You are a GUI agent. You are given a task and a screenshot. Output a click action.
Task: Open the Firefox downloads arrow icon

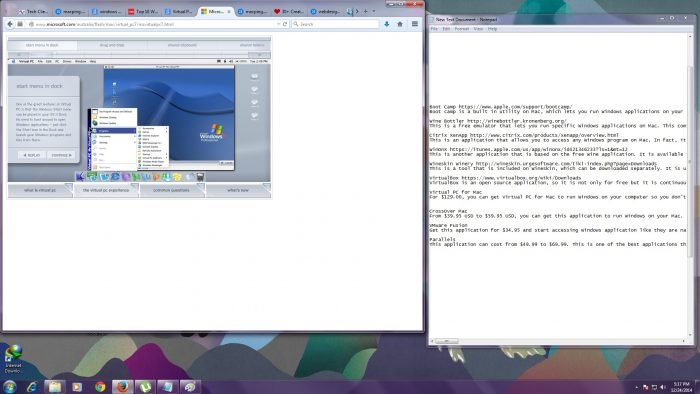tap(387, 24)
